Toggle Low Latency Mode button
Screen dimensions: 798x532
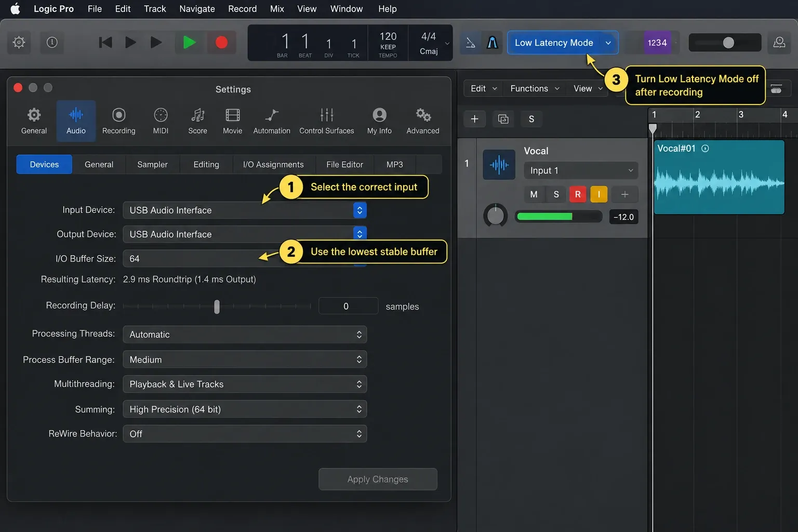[554, 43]
